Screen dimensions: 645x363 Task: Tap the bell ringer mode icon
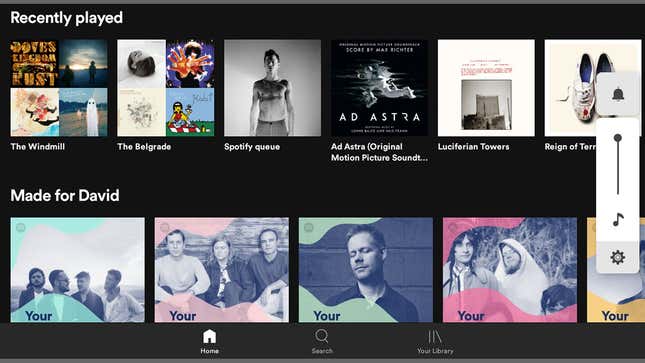click(x=618, y=94)
